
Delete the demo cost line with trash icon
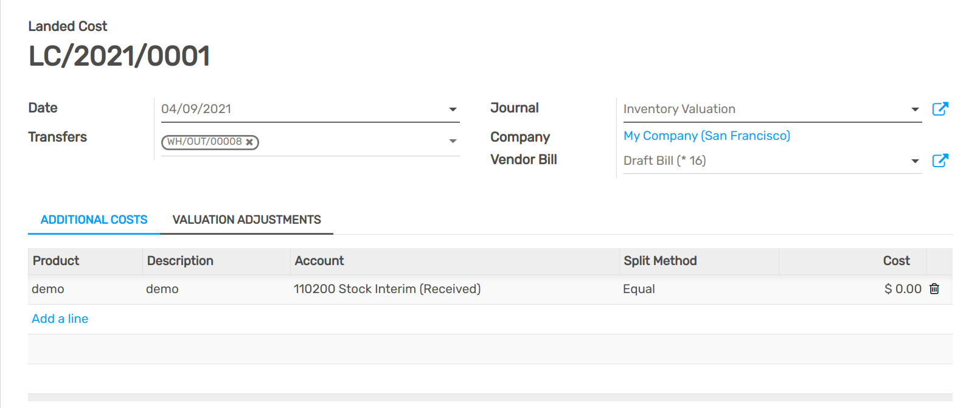point(934,289)
